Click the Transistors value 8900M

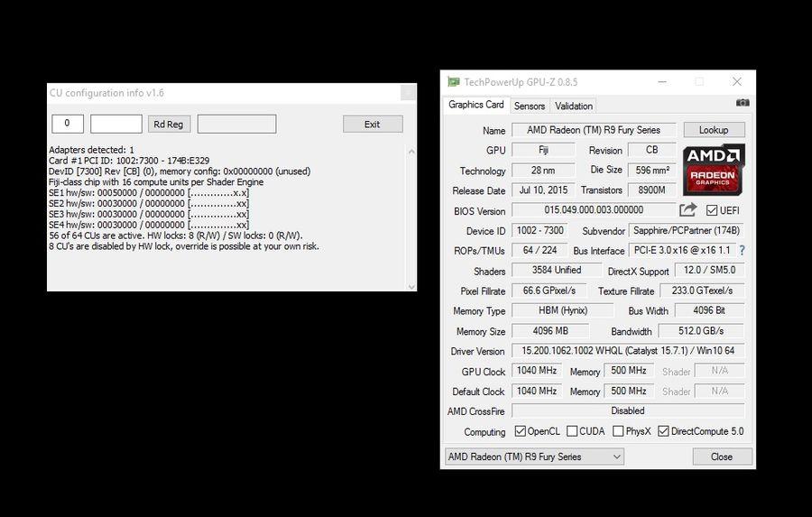point(651,190)
